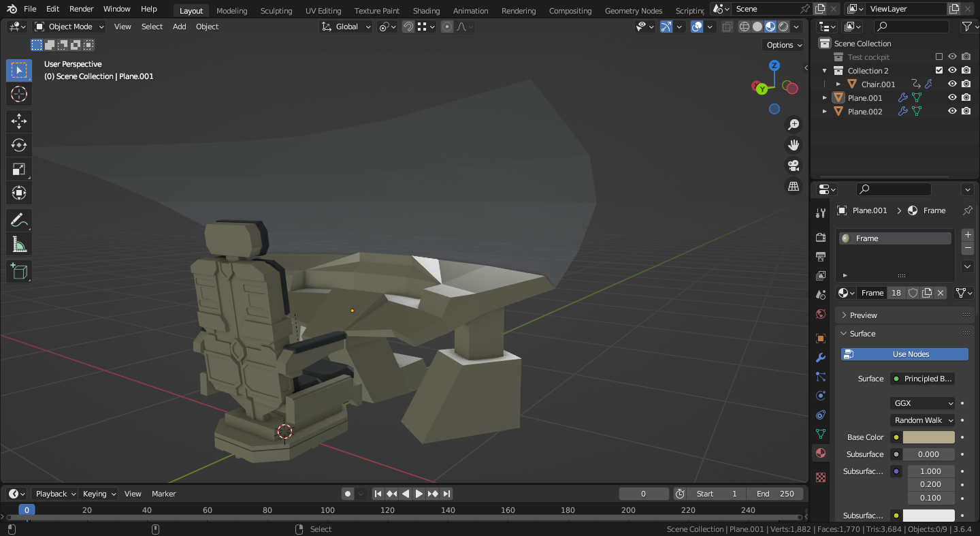980x536 pixels.
Task: Activate the Add Cube tool
Action: point(19,272)
